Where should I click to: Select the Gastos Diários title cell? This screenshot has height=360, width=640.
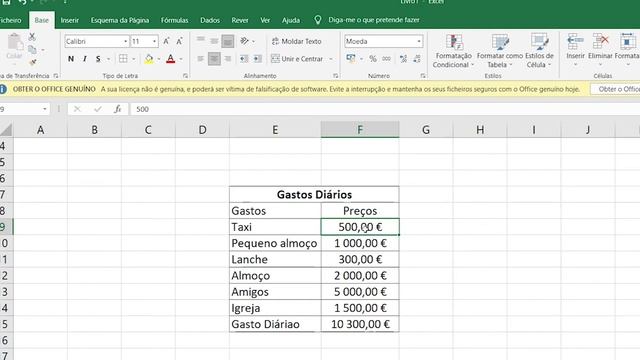[314, 195]
